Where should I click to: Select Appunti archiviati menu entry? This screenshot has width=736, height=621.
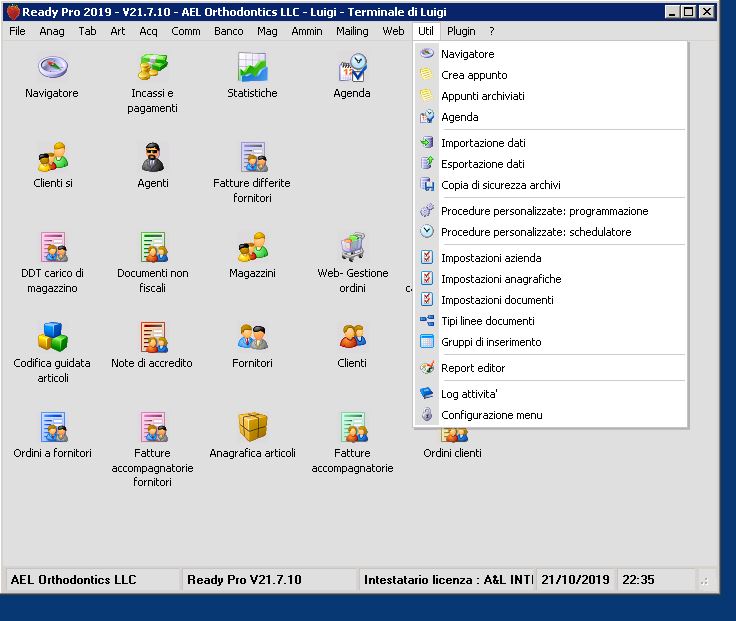(x=551, y=96)
